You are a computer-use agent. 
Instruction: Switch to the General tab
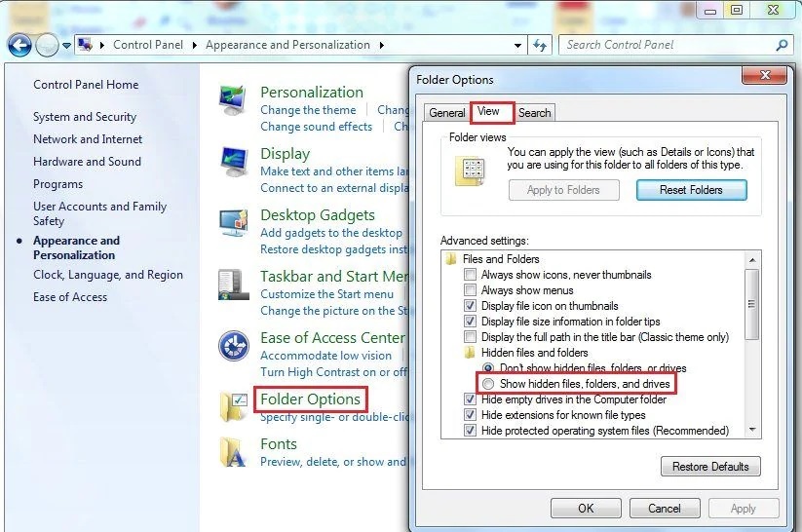[447, 113]
